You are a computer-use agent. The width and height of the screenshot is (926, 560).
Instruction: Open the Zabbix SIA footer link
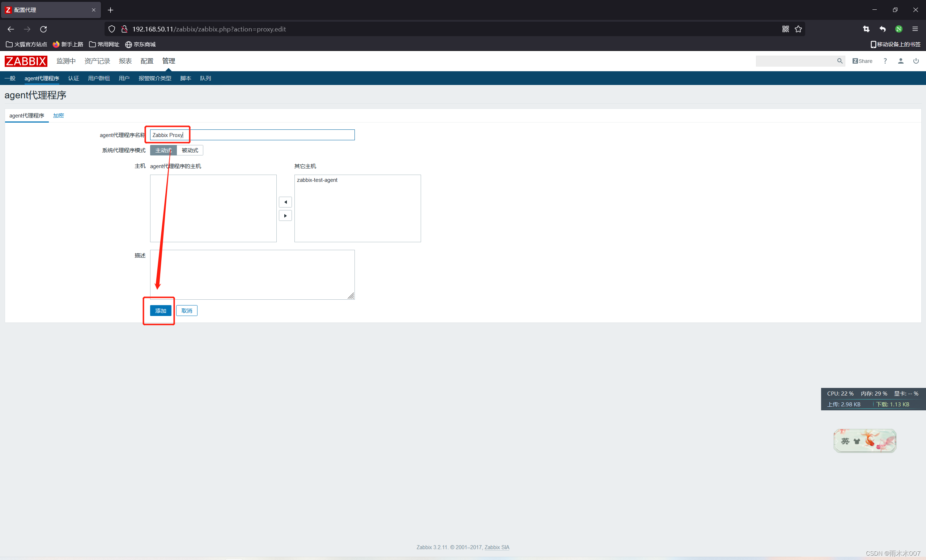[x=497, y=547]
